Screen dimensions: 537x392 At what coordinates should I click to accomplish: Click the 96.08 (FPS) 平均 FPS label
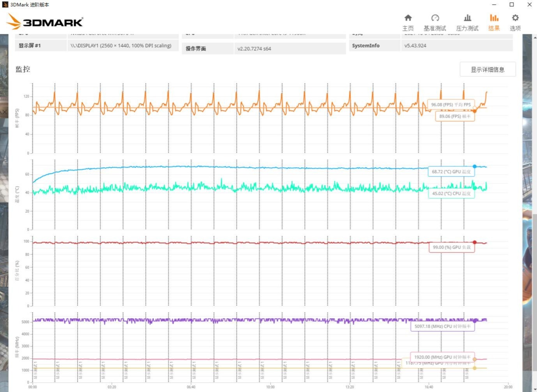point(451,104)
